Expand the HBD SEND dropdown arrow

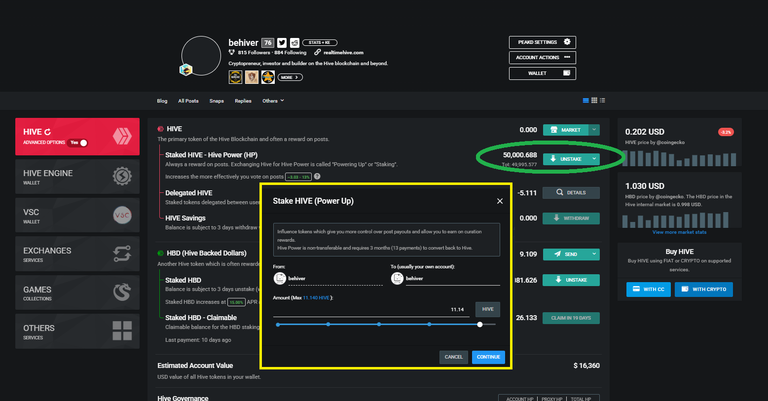click(x=594, y=254)
